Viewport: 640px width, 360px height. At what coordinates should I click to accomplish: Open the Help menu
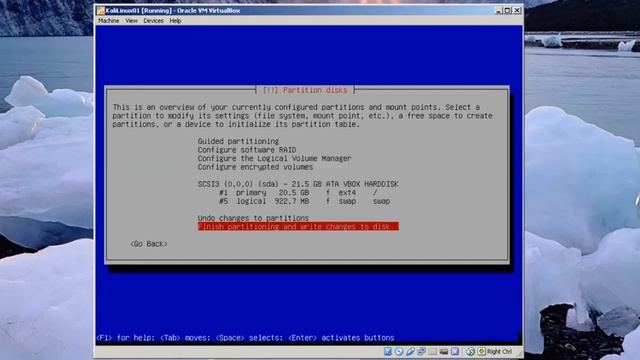coord(175,21)
